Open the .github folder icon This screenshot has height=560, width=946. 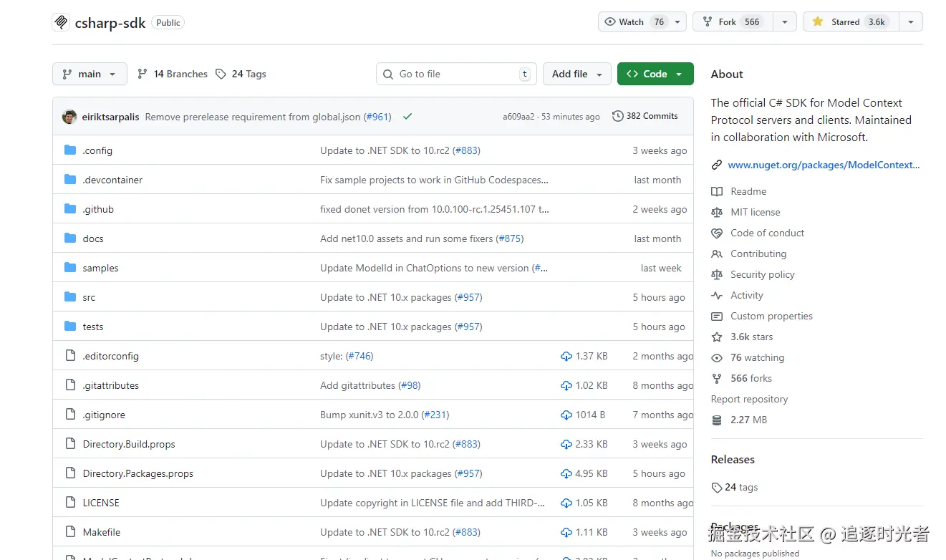[70, 209]
